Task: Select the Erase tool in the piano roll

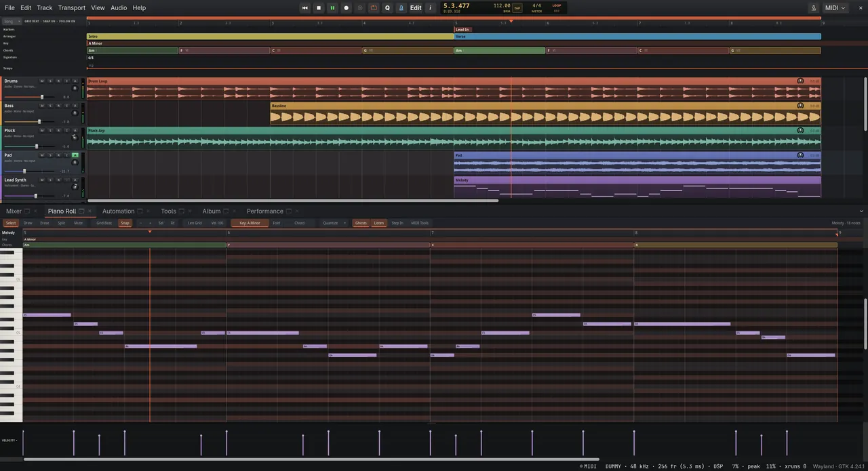Action: (x=45, y=223)
